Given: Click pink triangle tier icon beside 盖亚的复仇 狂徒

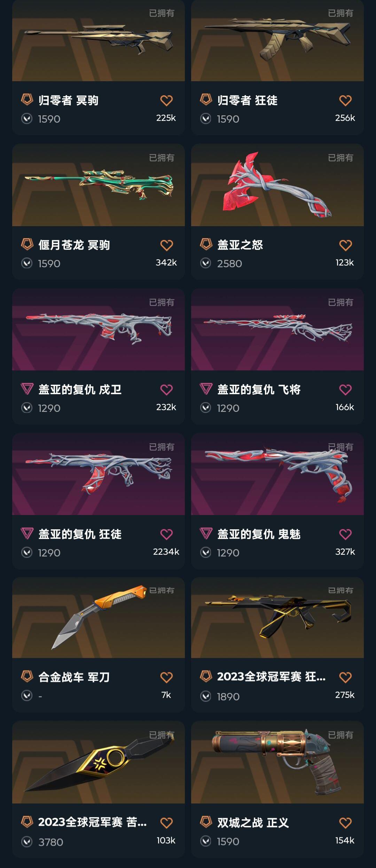Looking at the screenshot, I should (27, 533).
